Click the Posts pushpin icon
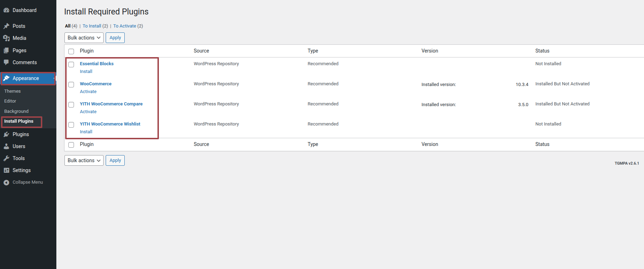Viewport: 644px width, 269px height. click(6, 26)
